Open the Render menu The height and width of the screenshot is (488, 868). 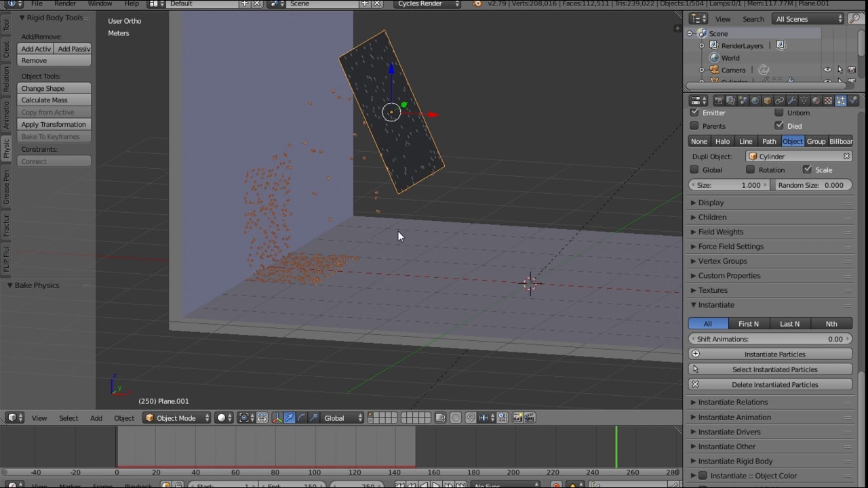pos(65,3)
